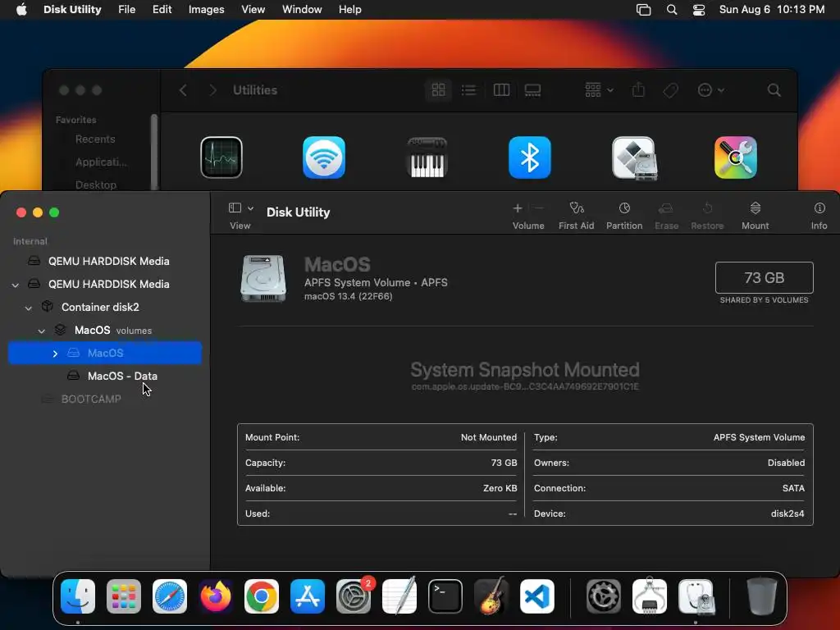840x630 pixels.
Task: Open Audio MIDI Setup in Finder window
Action: tap(427, 157)
